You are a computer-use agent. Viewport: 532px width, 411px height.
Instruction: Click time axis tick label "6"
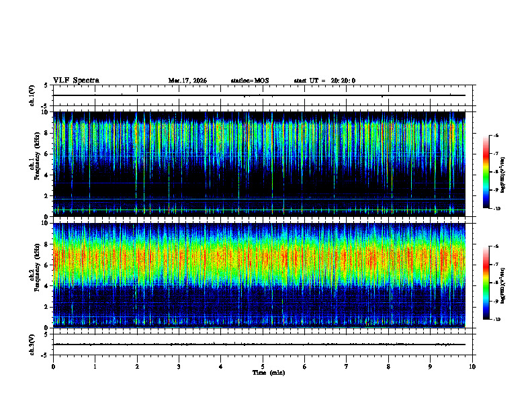pyautogui.click(x=304, y=367)
